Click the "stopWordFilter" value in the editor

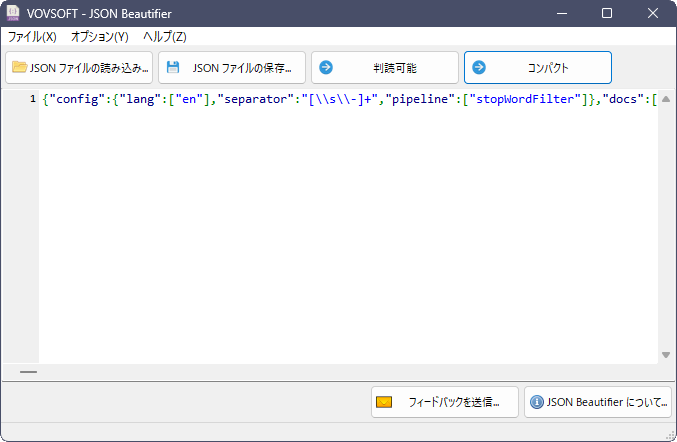tap(525, 99)
